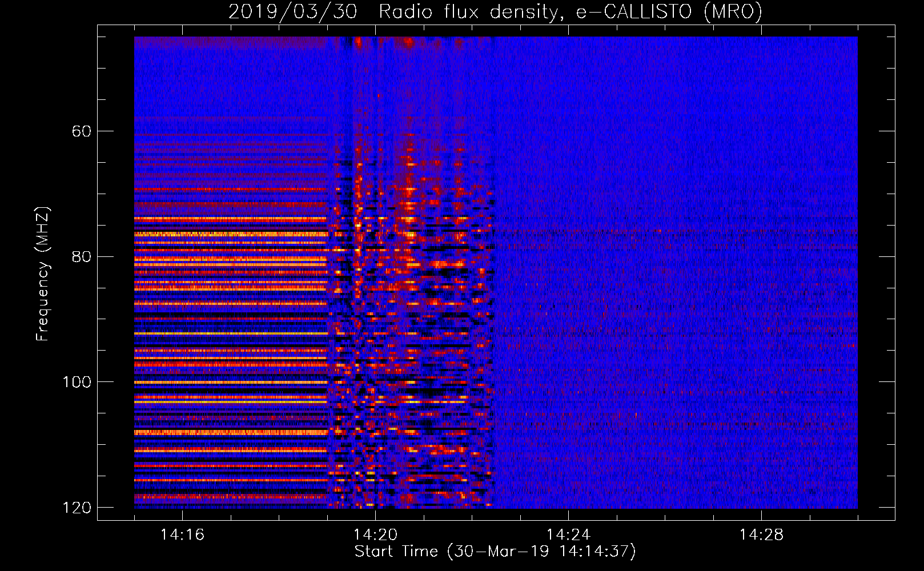Click the '120' frequency tick label

[77, 507]
